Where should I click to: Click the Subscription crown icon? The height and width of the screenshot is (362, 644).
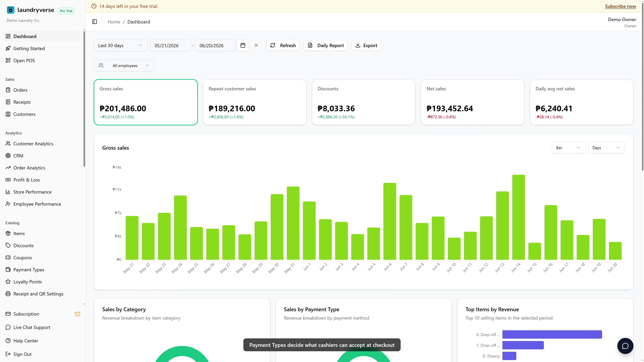tap(77, 314)
